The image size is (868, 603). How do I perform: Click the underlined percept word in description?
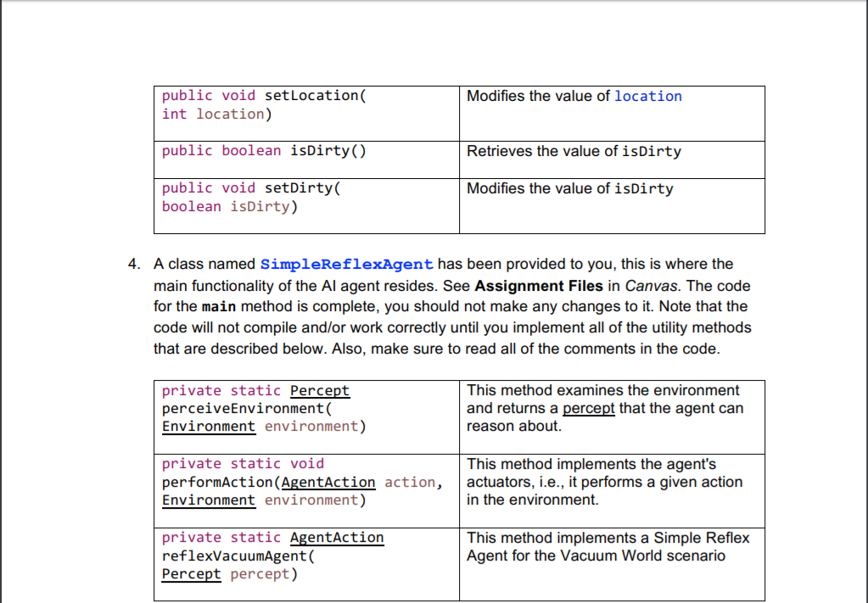coord(589,408)
